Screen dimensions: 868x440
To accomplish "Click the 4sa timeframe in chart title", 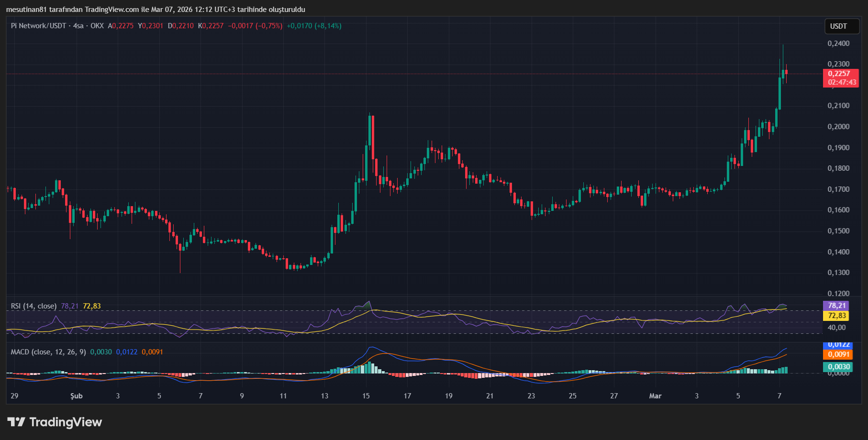I will (x=78, y=26).
